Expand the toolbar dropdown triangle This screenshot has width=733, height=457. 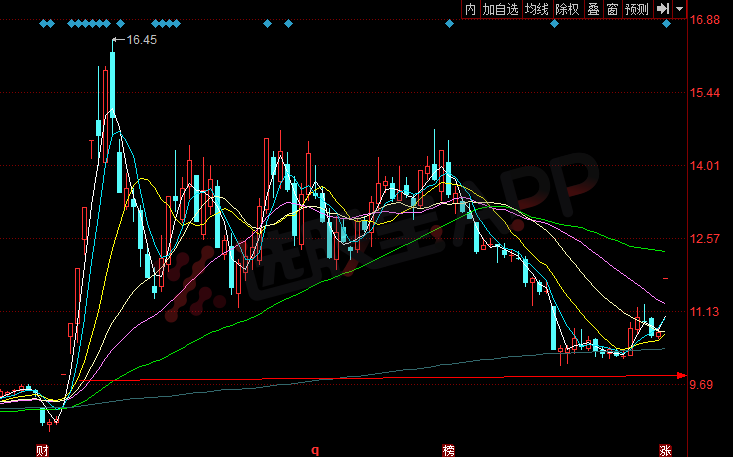(680, 9)
